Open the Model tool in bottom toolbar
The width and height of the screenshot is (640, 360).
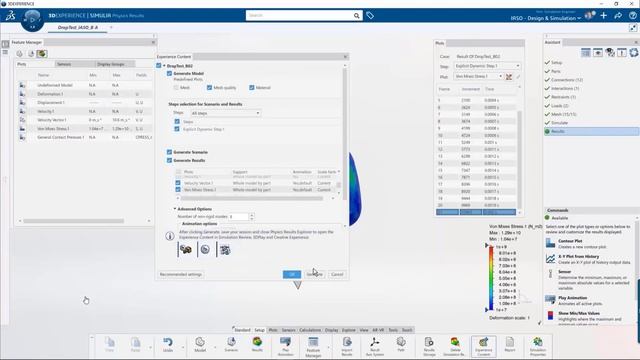tap(200, 345)
